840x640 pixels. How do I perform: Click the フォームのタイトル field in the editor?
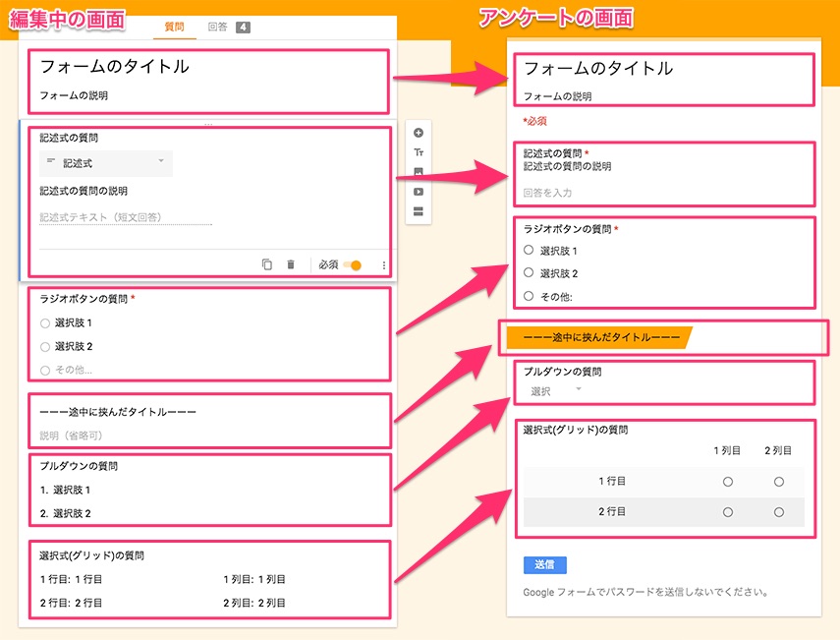pyautogui.click(x=115, y=67)
